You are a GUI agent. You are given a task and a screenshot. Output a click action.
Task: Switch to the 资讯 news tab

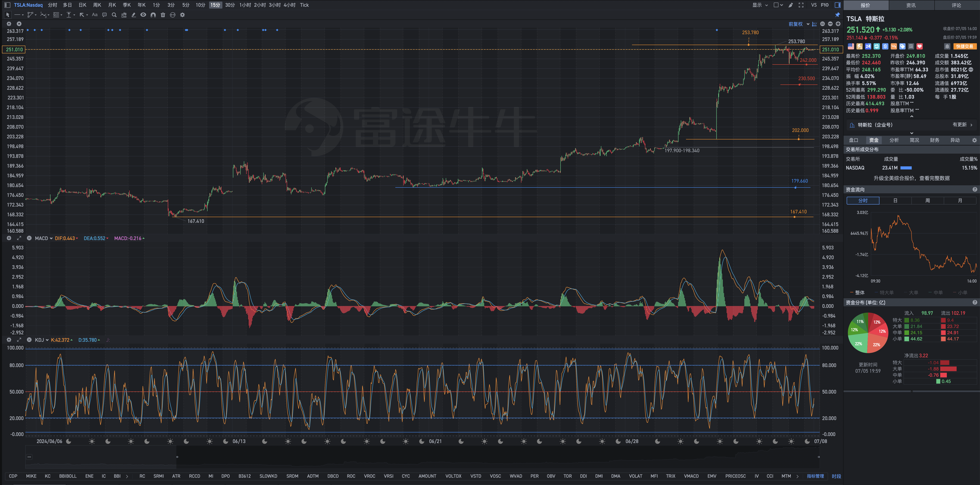tap(911, 5)
